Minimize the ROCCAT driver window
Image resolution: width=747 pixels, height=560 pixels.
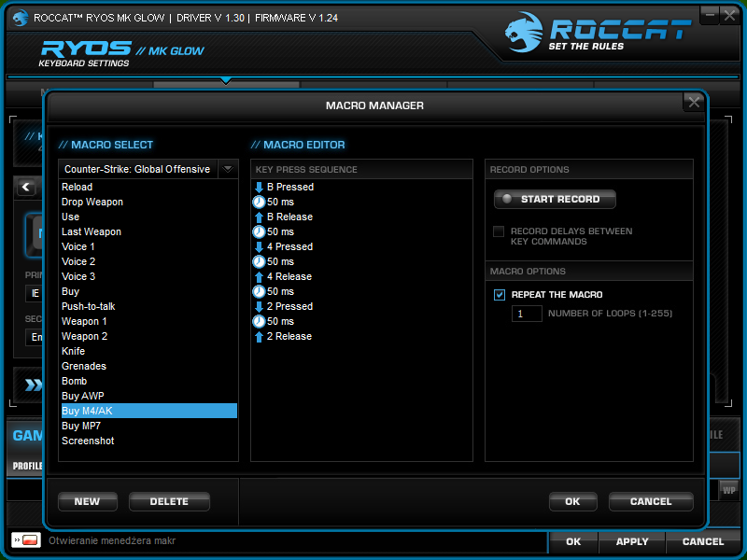coord(709,15)
